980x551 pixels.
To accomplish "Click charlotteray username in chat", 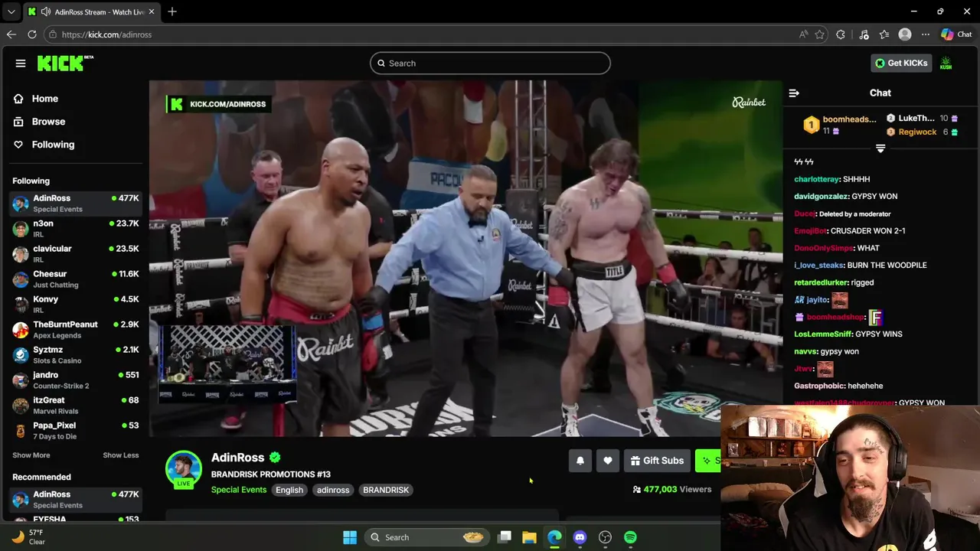I will tap(817, 179).
